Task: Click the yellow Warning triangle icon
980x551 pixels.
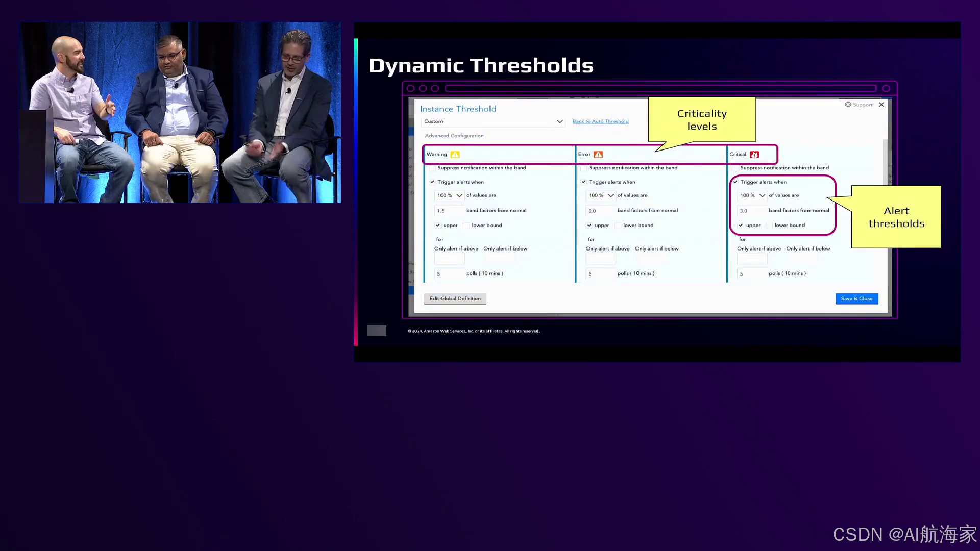Action: [x=455, y=155]
